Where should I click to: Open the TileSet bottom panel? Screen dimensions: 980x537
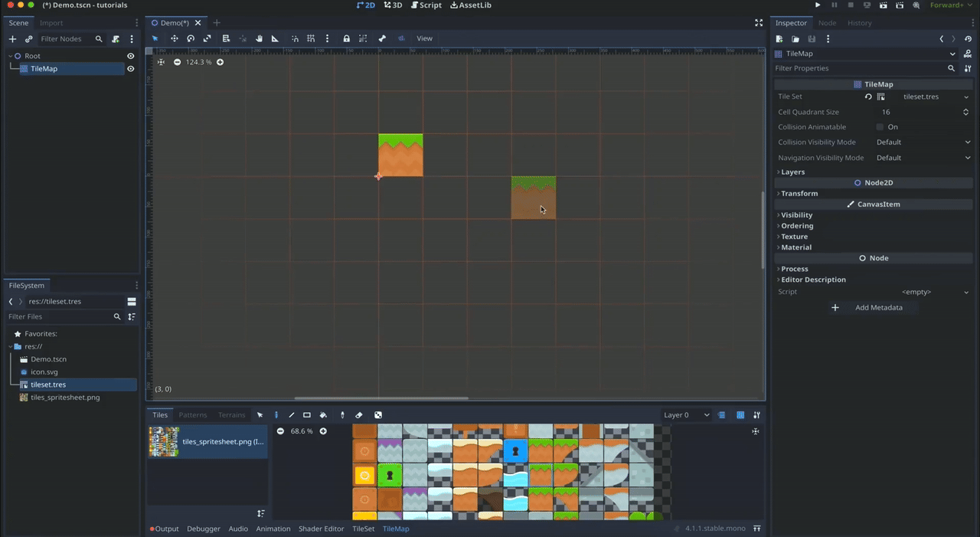pos(364,529)
